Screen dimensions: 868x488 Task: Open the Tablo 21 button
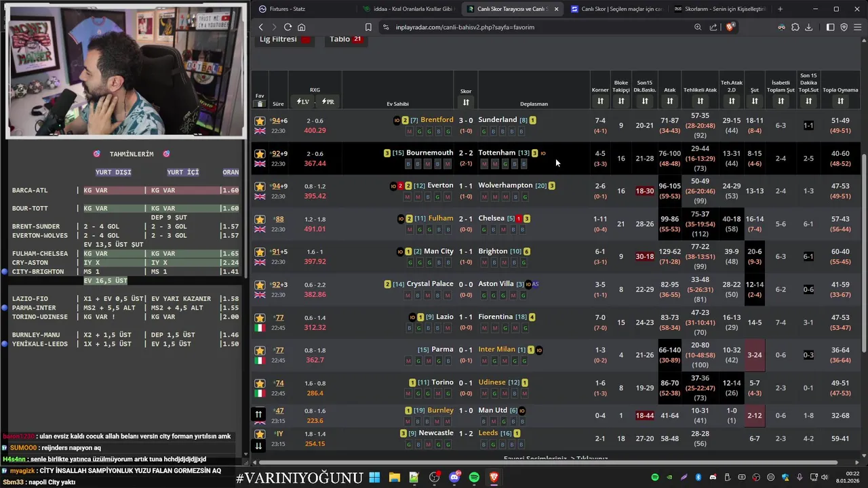347,39
